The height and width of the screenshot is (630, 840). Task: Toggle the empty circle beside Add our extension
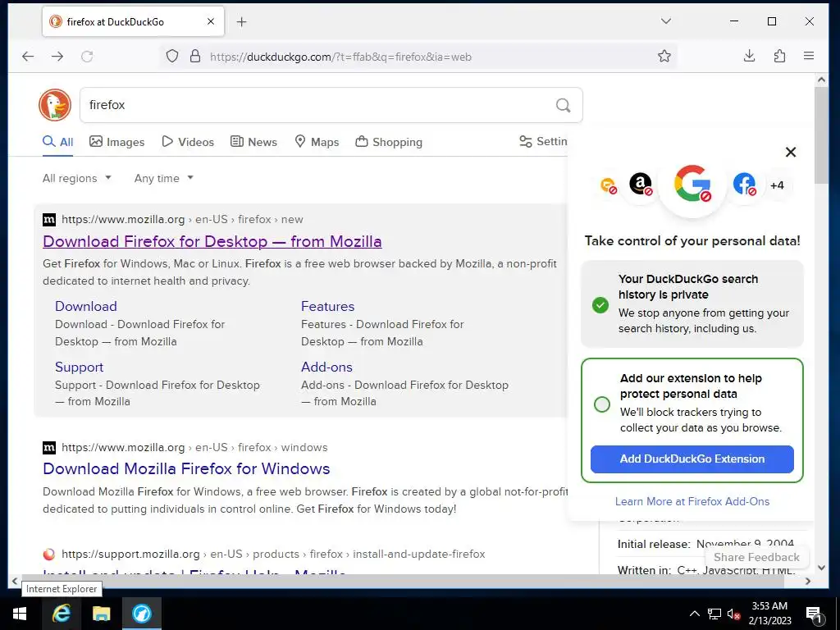click(x=602, y=404)
